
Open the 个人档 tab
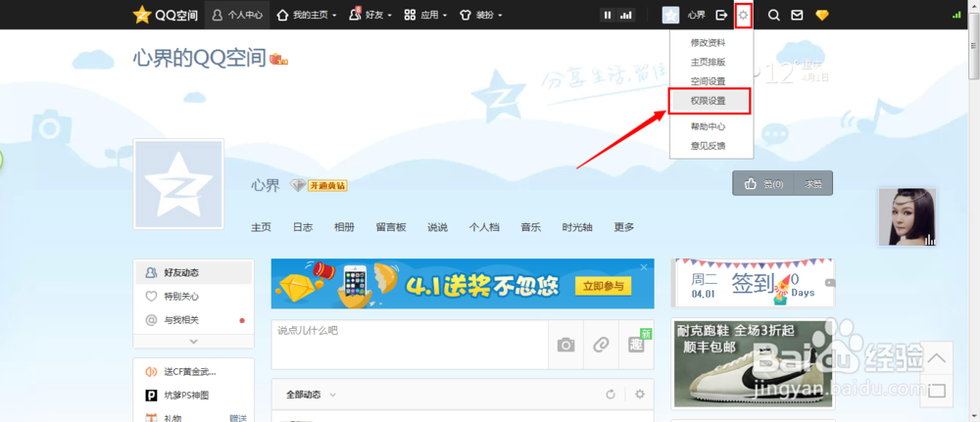(484, 227)
